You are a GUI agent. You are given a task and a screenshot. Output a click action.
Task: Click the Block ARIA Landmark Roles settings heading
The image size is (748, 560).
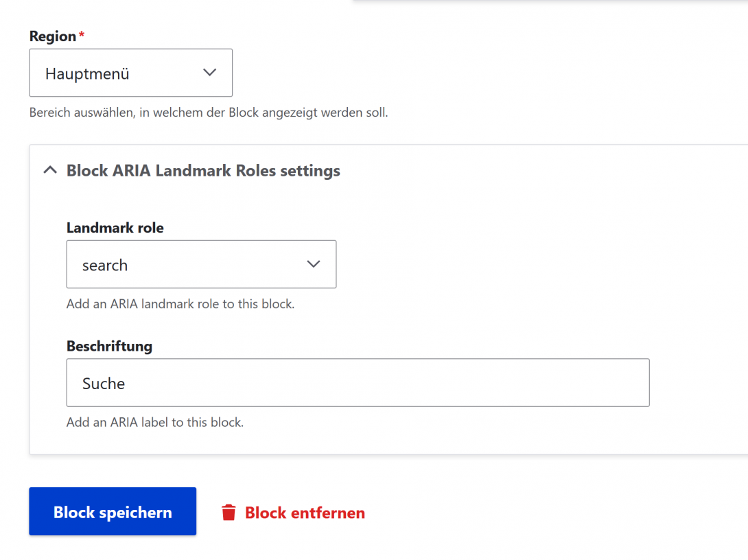coord(202,170)
